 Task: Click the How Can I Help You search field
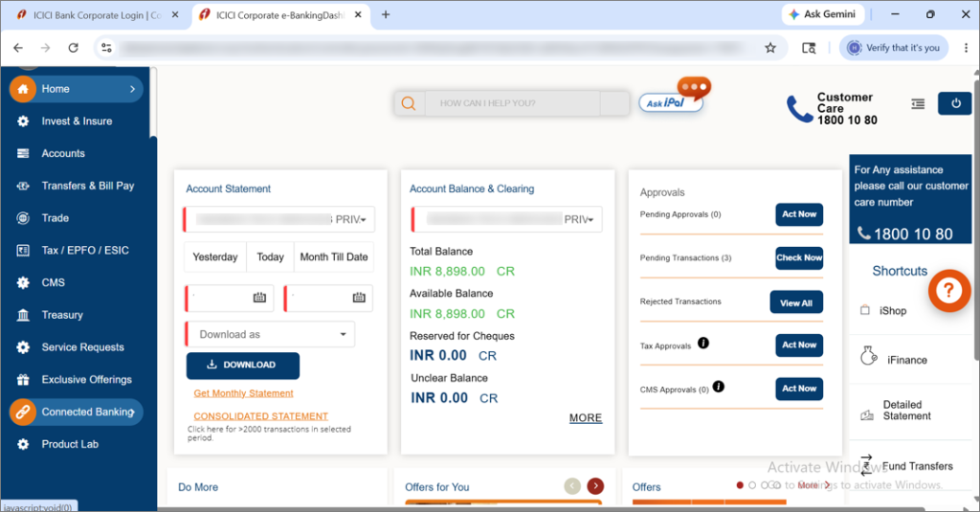[x=513, y=103]
